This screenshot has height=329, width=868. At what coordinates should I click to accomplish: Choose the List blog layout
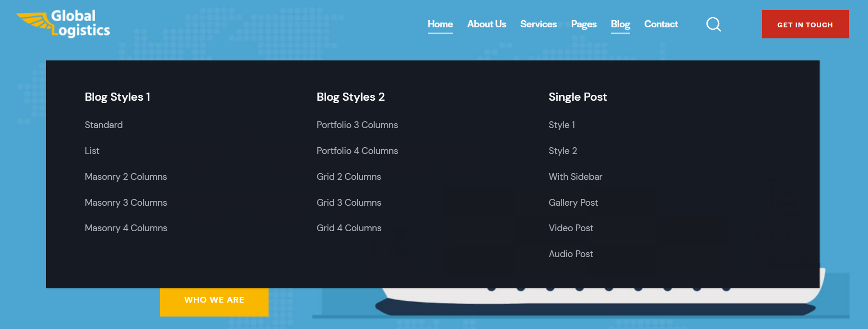click(92, 151)
